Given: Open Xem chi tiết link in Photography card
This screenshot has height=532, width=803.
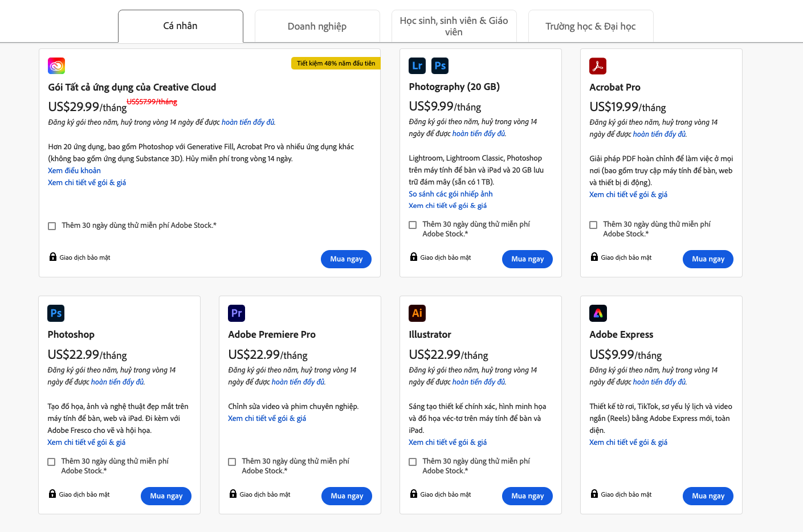Looking at the screenshot, I should pos(448,206).
